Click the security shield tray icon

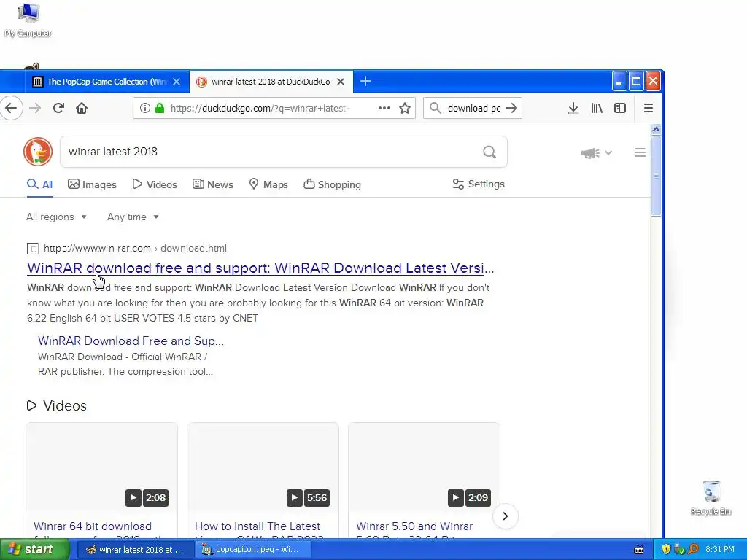click(x=666, y=550)
